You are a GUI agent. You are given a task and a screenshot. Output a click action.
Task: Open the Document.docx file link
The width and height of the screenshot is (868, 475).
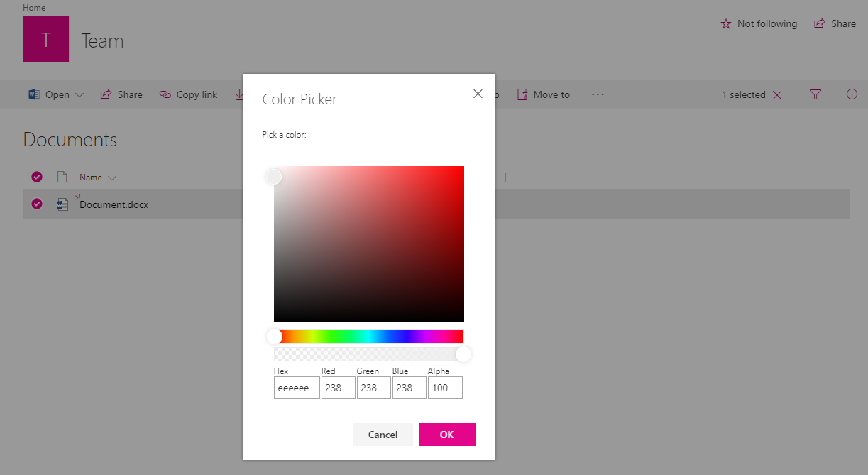point(114,204)
